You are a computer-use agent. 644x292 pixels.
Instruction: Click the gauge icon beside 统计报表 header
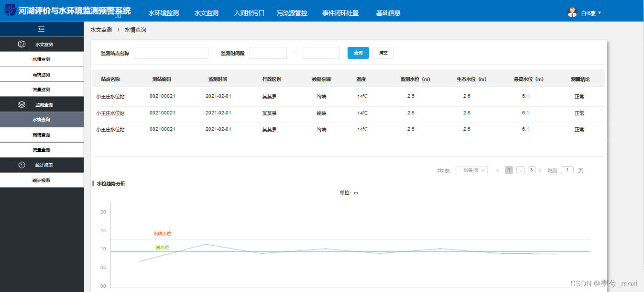coord(22,165)
